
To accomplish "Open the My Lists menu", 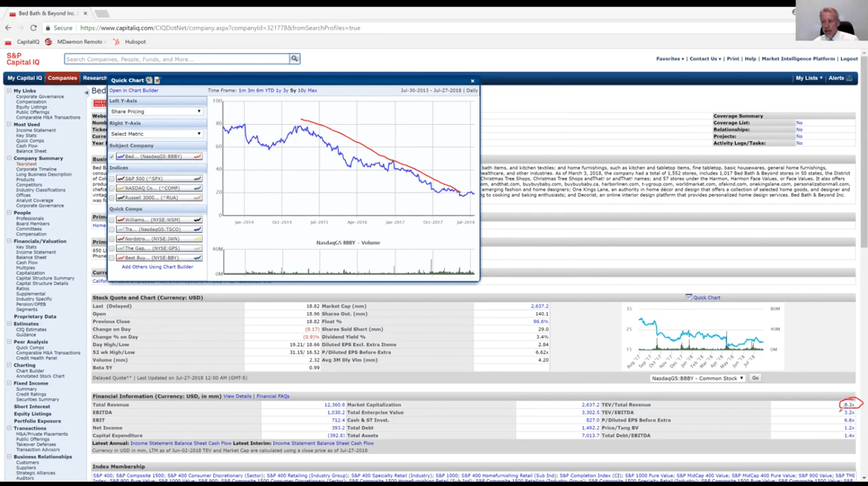I will tap(808, 78).
